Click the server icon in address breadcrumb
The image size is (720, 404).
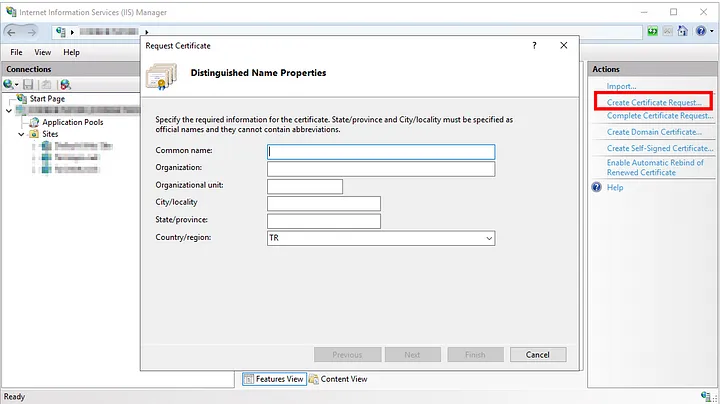(60, 32)
